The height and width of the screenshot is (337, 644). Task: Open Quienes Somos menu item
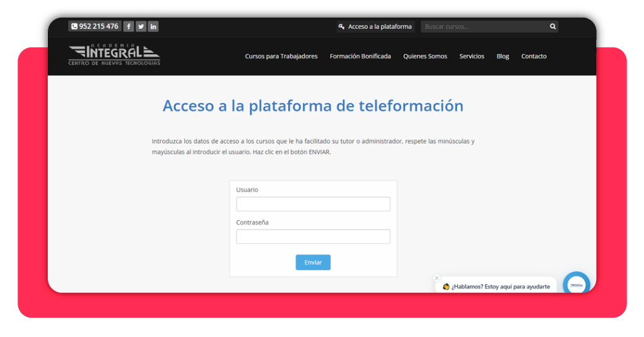(425, 56)
